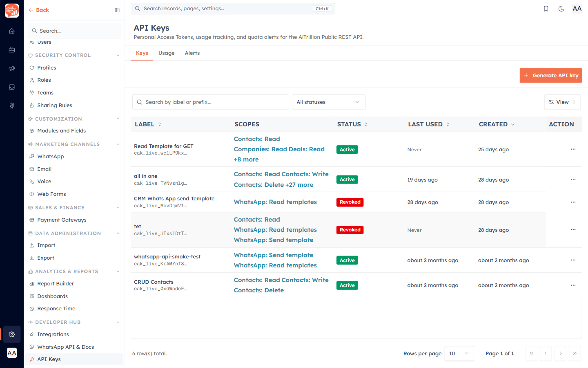Open actions menu for Read Template for GET

point(573,149)
